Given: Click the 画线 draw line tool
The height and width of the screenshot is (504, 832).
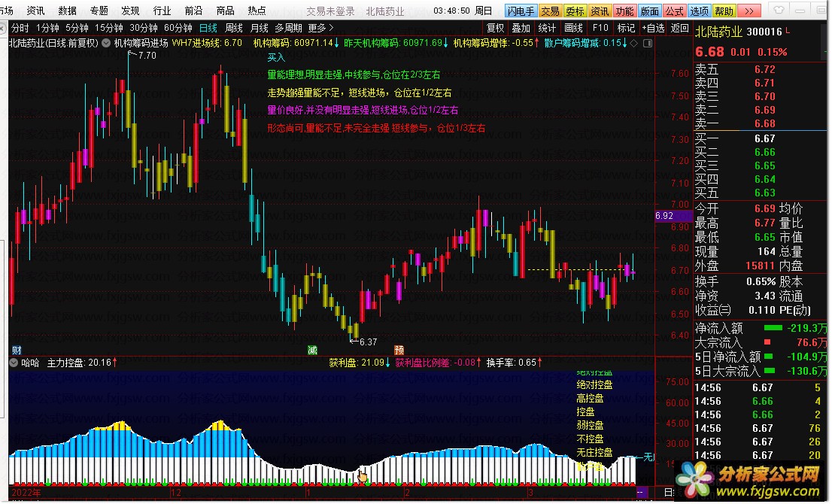Looking at the screenshot, I should click(573, 28).
